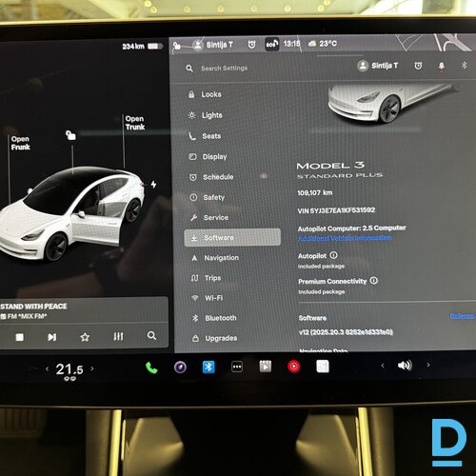
Task: Search media with the magnifier icon
Action: (x=151, y=336)
